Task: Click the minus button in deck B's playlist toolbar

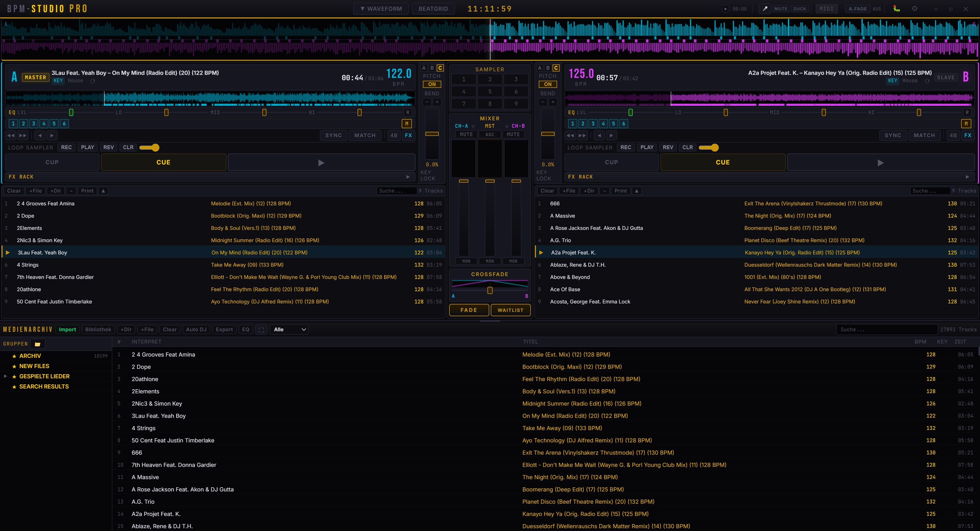Action: (605, 191)
